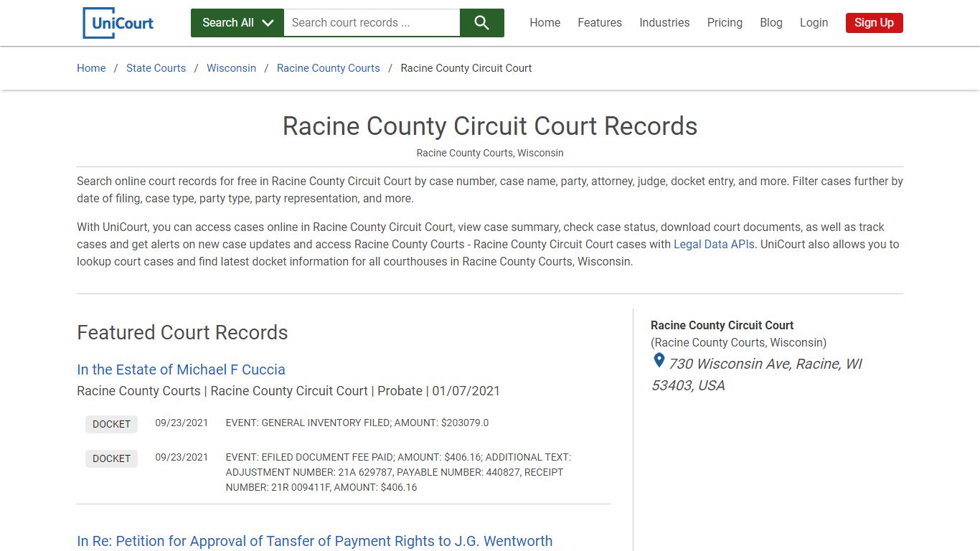This screenshot has width=980, height=551.
Task: Open the Industries menu item
Action: [664, 23]
